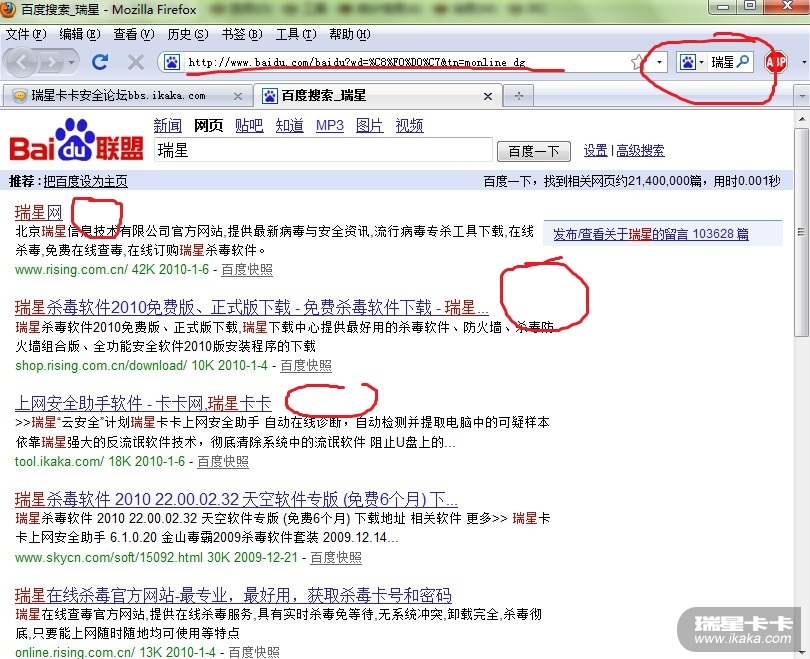Select the 百度搜索_瑞星 tab
The width and height of the screenshot is (810, 659).
click(x=377, y=96)
